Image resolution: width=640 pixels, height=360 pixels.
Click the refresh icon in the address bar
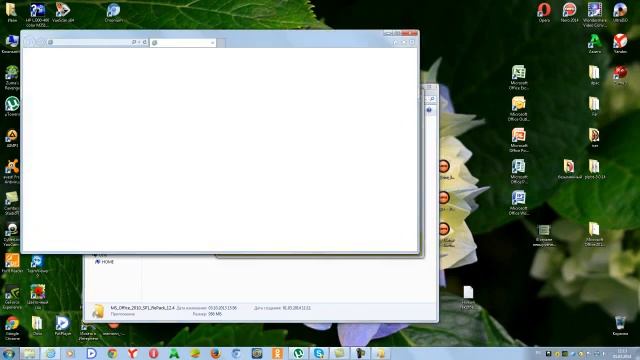pos(145,42)
